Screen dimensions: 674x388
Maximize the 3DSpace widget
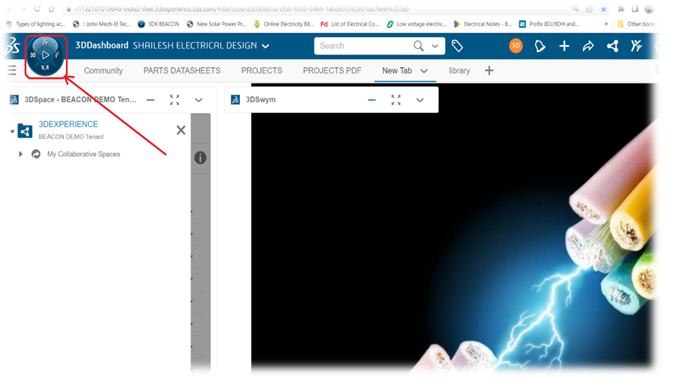(x=175, y=100)
